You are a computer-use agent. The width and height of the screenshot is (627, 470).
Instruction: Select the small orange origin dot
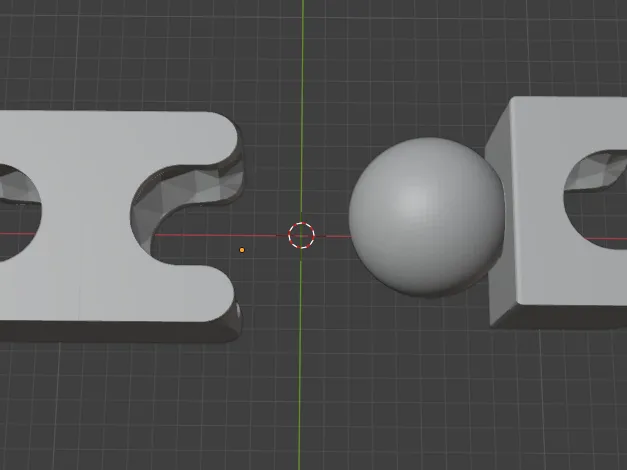(242, 250)
